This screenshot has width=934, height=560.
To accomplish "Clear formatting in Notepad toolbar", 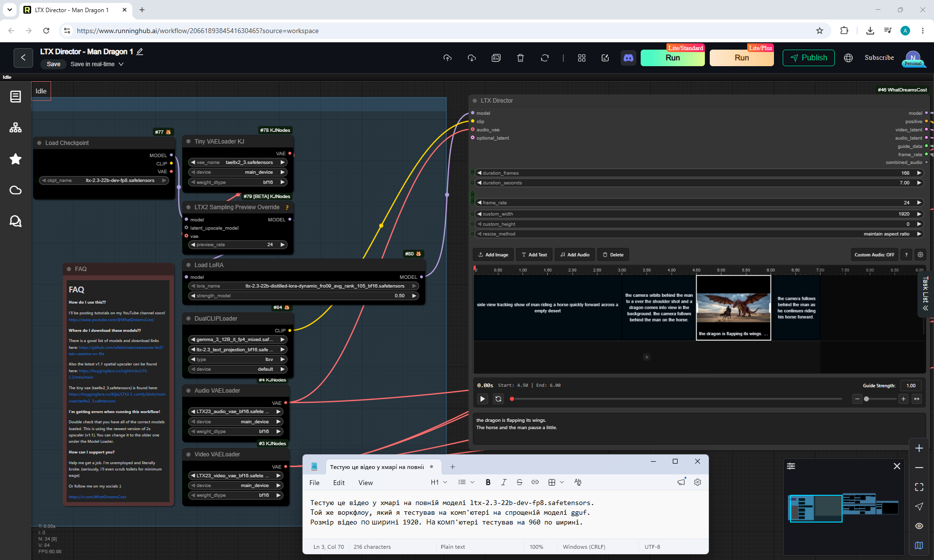I will [x=578, y=482].
